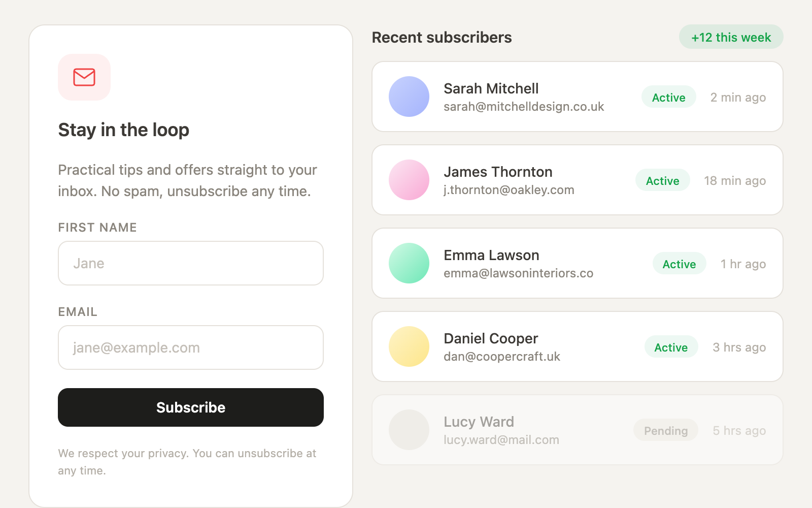
Task: Click the 1 hr ago timestamp
Action: pyautogui.click(x=743, y=264)
